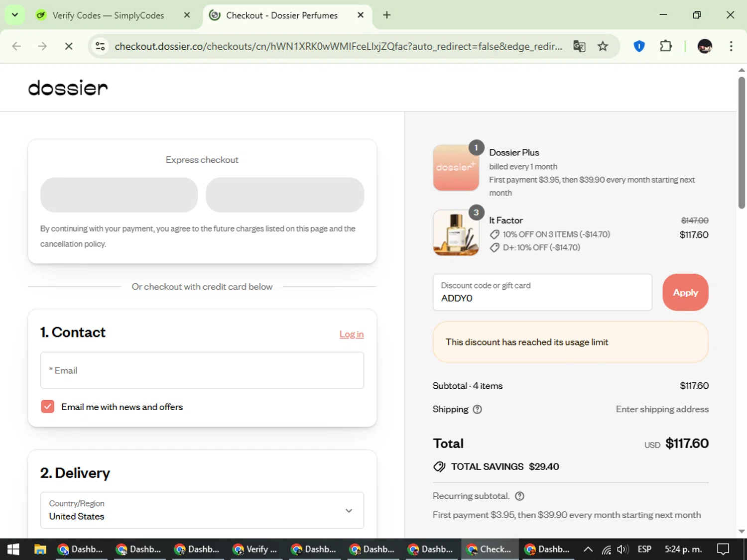The width and height of the screenshot is (747, 560).
Task: Open File Explorer from taskbar
Action: tap(40, 549)
